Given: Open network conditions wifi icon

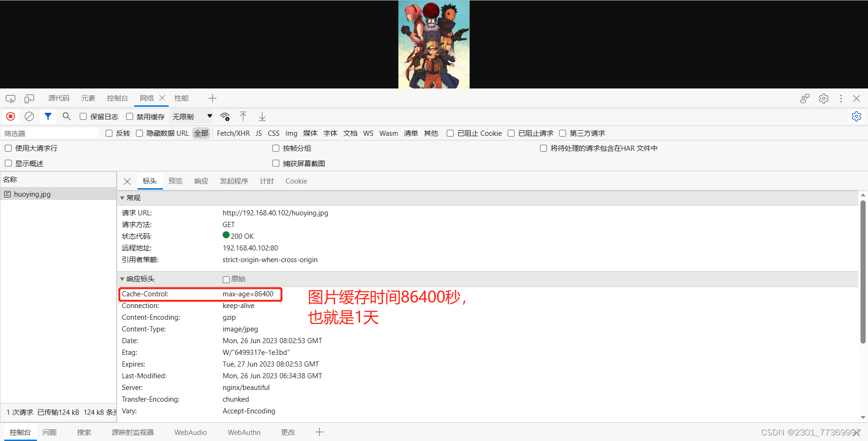Looking at the screenshot, I should tap(225, 117).
